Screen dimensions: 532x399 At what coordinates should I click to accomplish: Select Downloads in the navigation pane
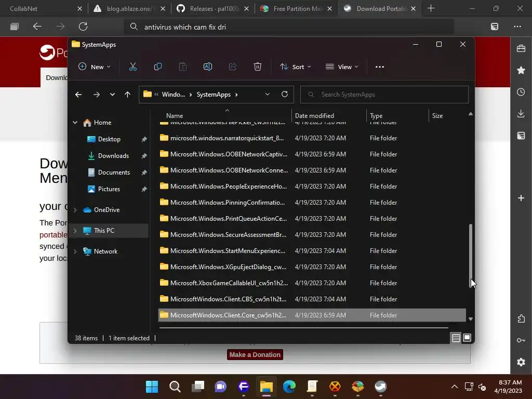pyautogui.click(x=113, y=156)
